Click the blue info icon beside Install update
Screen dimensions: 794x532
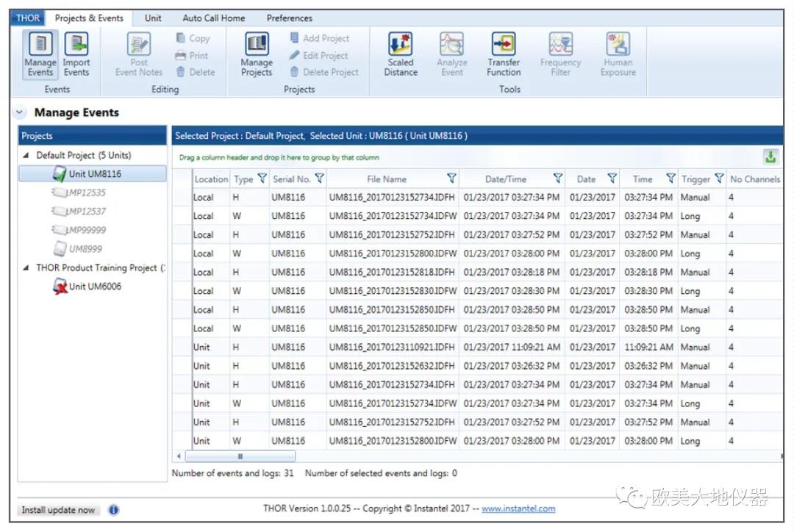click(x=114, y=510)
